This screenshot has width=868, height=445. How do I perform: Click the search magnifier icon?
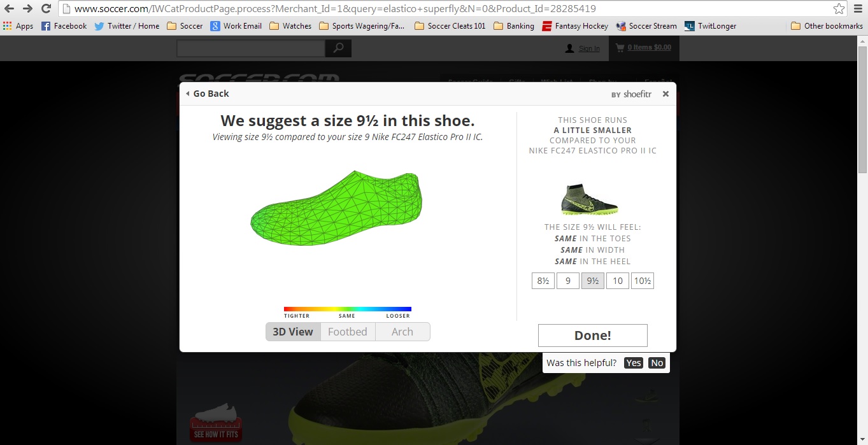[x=338, y=48]
